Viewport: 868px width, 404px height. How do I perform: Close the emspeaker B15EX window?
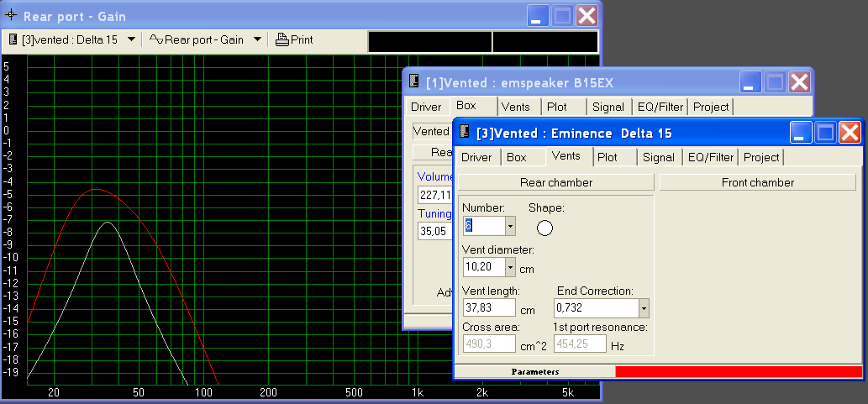[800, 82]
